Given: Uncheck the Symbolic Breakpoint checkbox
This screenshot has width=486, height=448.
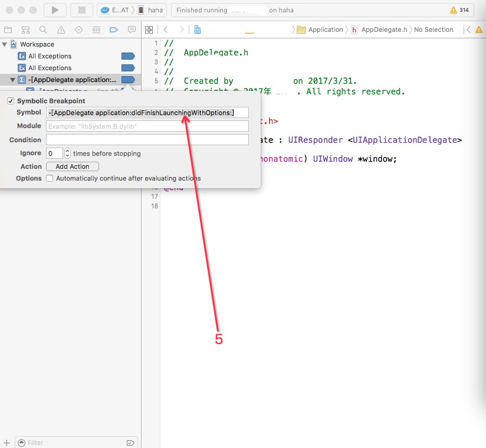Looking at the screenshot, I should (x=10, y=100).
